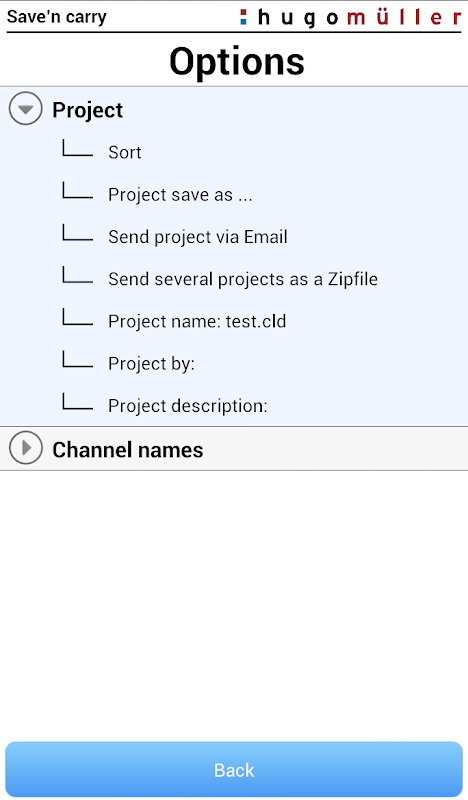Collapse the Project section arrow icon
The image size is (468, 800).
(26, 109)
